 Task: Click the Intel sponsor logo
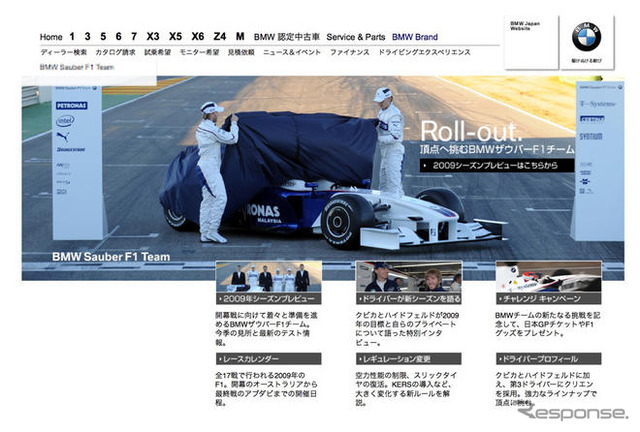tap(65, 121)
